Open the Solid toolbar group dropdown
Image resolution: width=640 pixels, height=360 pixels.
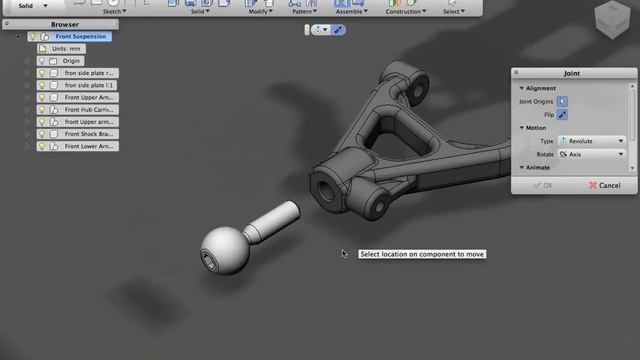click(200, 11)
